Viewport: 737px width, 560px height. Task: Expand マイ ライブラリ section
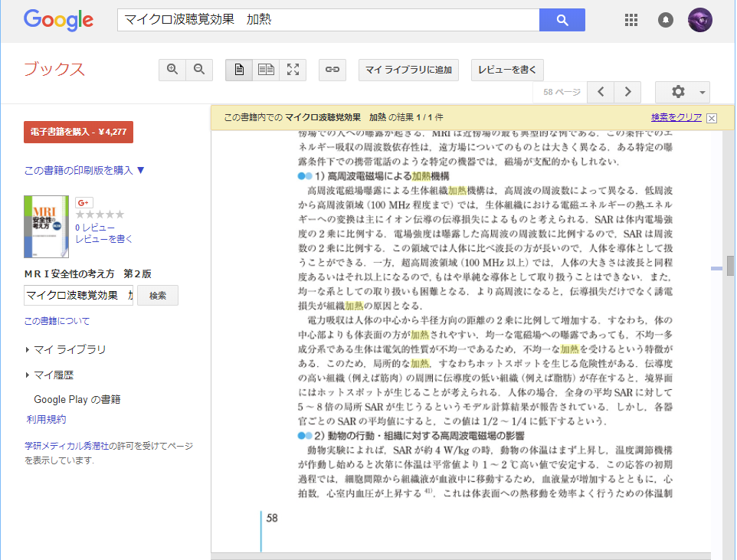pyautogui.click(x=66, y=349)
